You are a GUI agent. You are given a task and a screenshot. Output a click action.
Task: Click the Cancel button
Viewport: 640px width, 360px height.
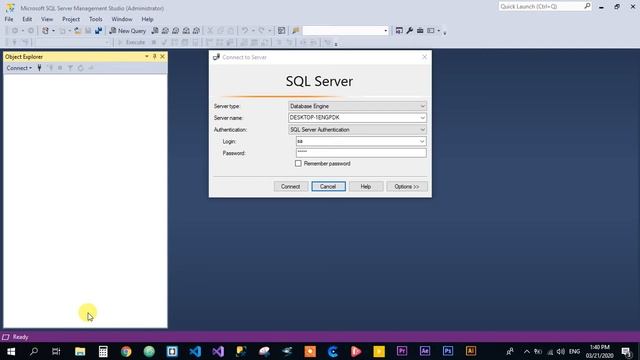[328, 187]
